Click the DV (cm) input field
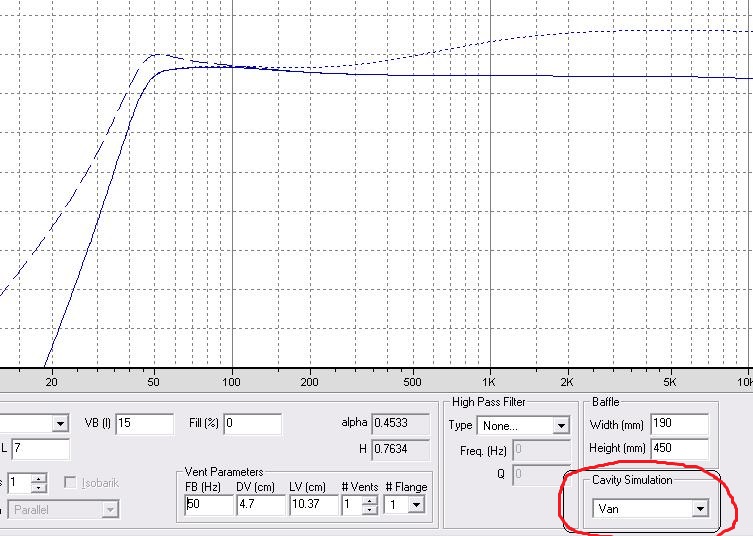 [261, 505]
